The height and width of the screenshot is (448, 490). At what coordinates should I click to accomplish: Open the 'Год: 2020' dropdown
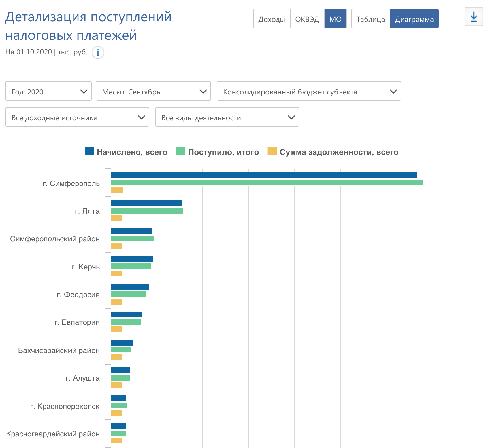point(48,91)
